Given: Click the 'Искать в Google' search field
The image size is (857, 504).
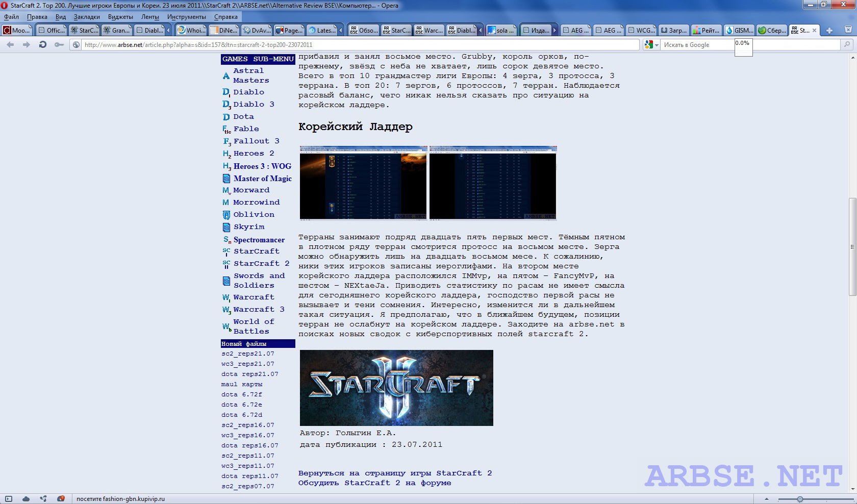Looking at the screenshot, I should pyautogui.click(x=750, y=45).
